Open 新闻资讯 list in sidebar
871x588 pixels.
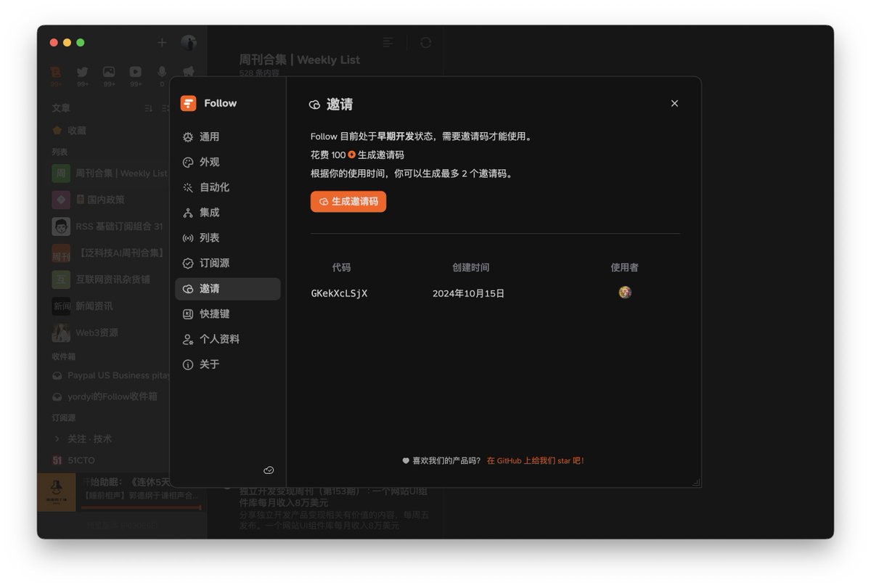109,306
